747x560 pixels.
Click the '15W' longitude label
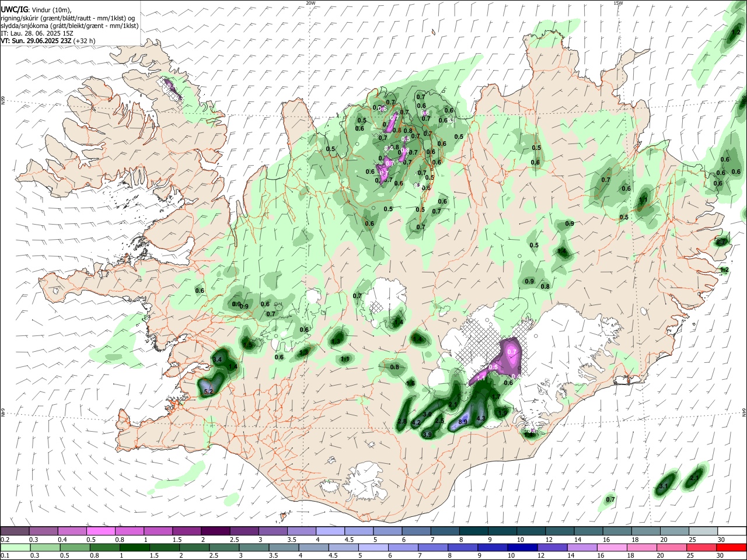(618, 3)
